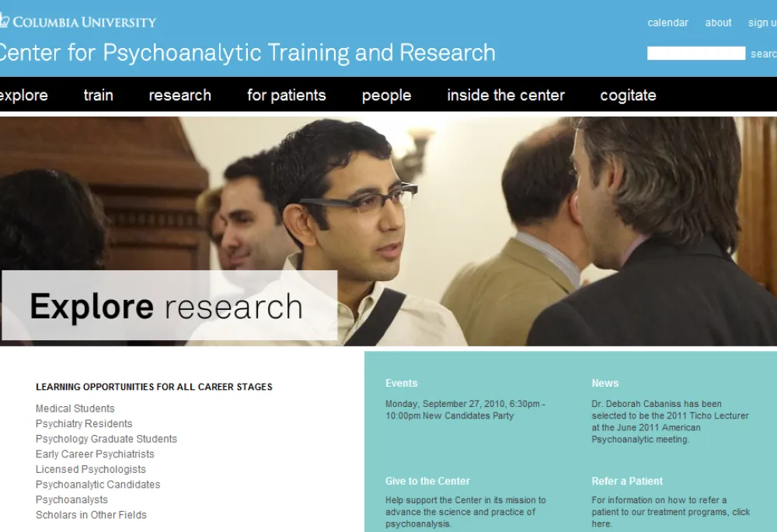The image size is (777, 532).
Task: Open the train menu item
Action: coord(98,95)
